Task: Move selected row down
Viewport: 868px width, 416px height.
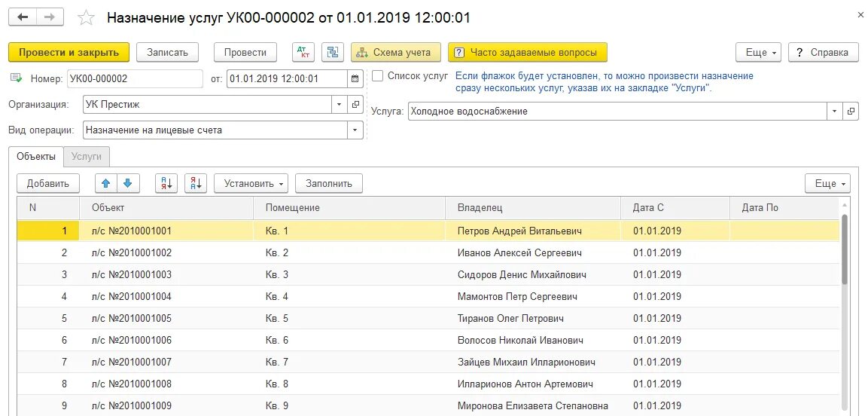Action: (x=128, y=183)
